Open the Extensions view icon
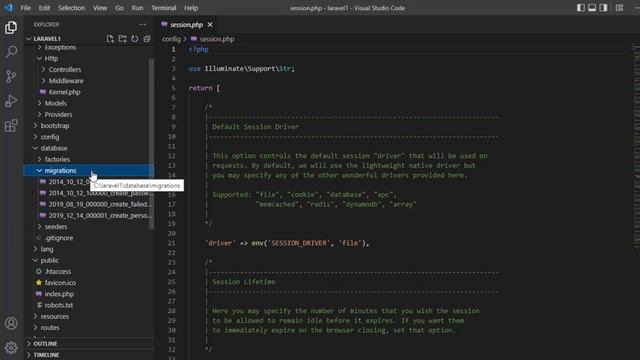640x360 pixels. [11, 125]
